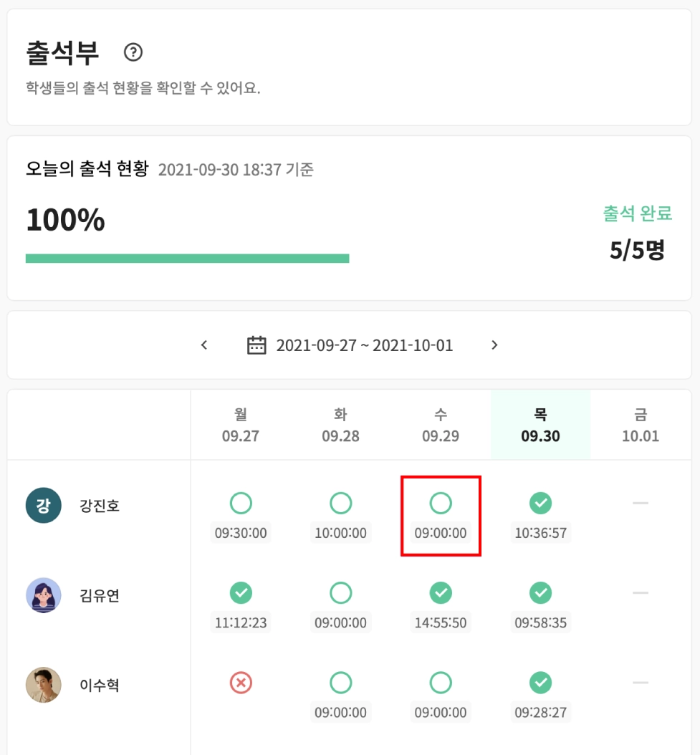
Task: Click 이수혁's red absent X icon on Monday
Action: 241,683
